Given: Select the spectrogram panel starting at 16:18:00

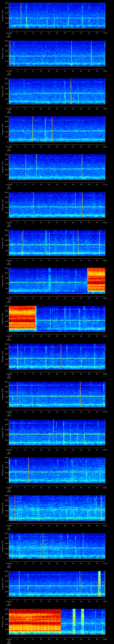Looking at the screenshot, I should 57,91.
